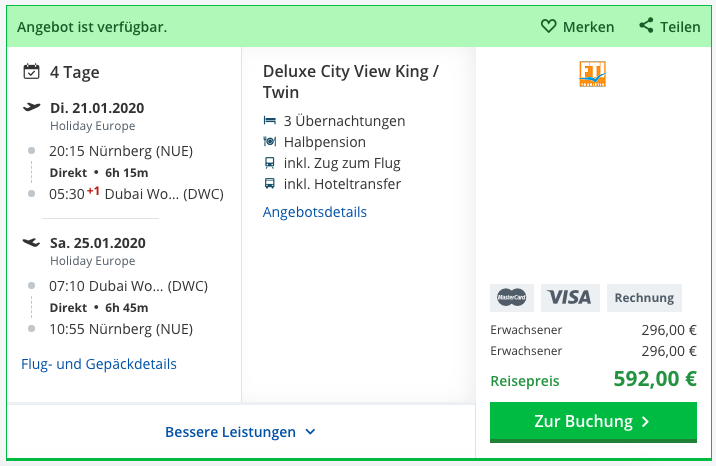Click the Zur Buchung button
Image resolution: width=716 pixels, height=466 pixels.
(x=593, y=422)
